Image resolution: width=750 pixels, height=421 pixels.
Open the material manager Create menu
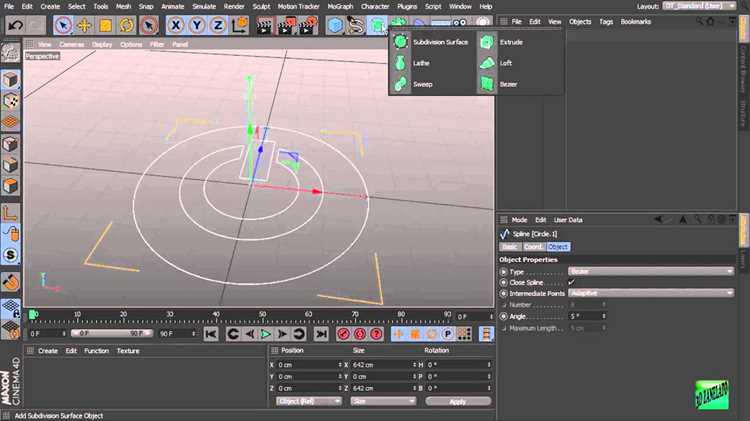48,351
